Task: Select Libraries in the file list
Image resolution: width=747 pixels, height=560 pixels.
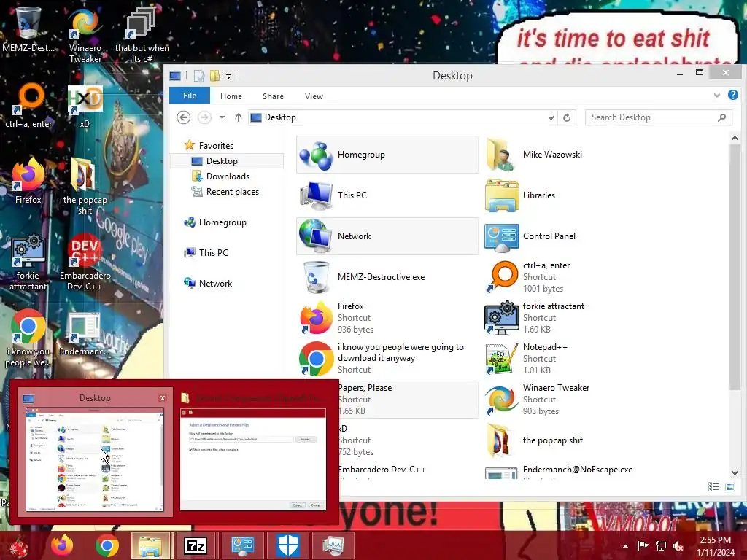Action: [x=572, y=195]
